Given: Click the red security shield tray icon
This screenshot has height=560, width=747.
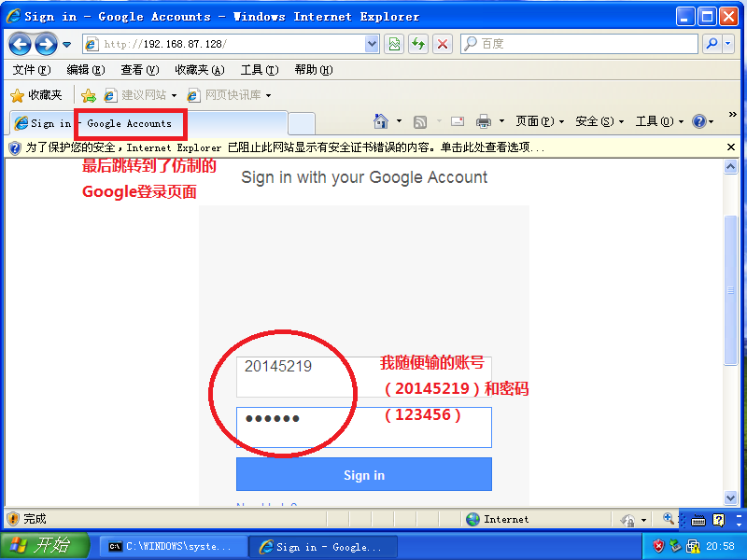Looking at the screenshot, I should (x=658, y=546).
